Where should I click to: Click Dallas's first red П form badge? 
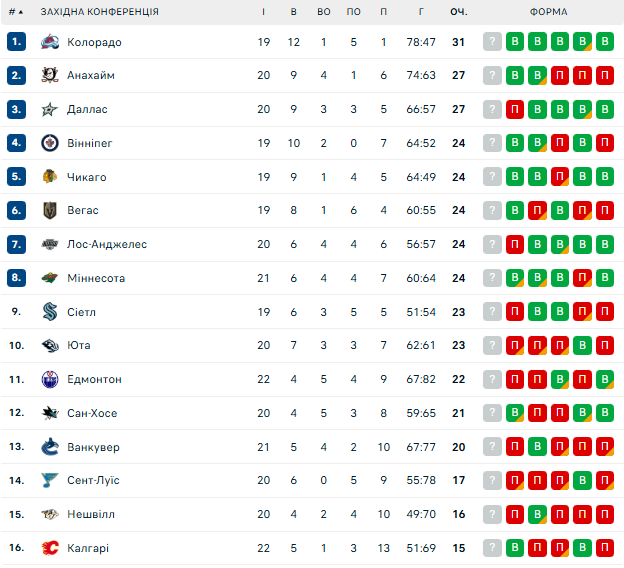[x=515, y=109]
